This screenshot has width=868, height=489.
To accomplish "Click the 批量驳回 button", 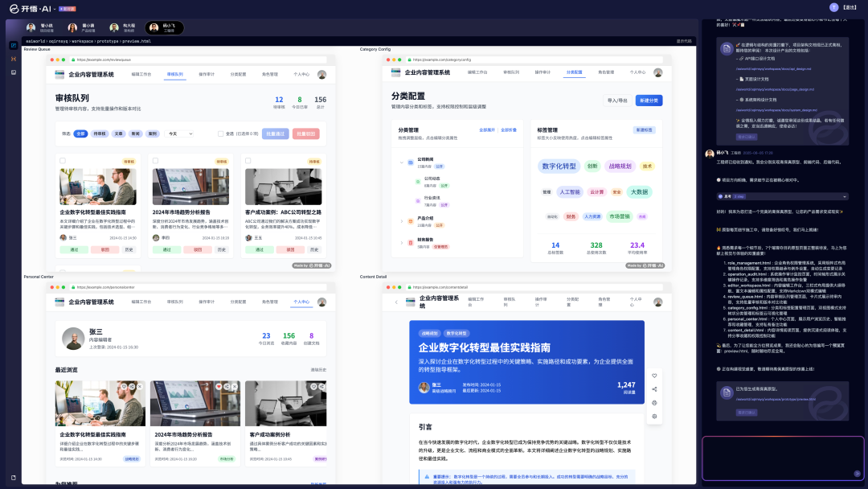I will pos(305,134).
